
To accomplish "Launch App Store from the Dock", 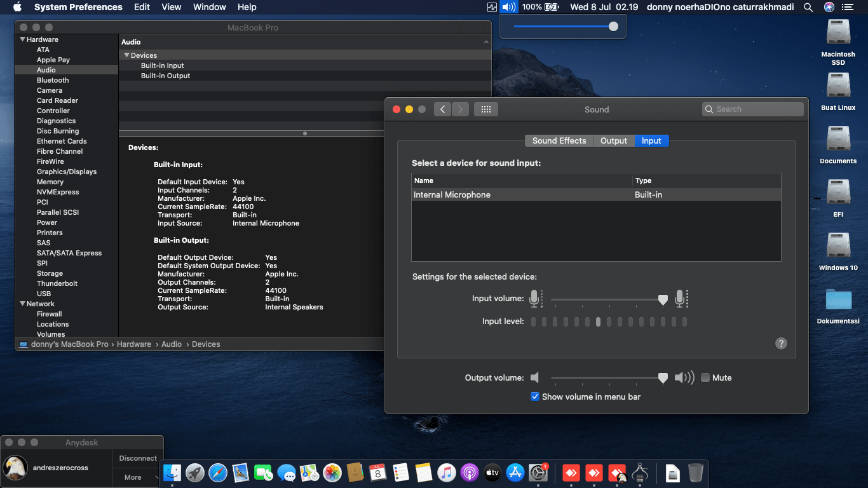I will pos(515,473).
